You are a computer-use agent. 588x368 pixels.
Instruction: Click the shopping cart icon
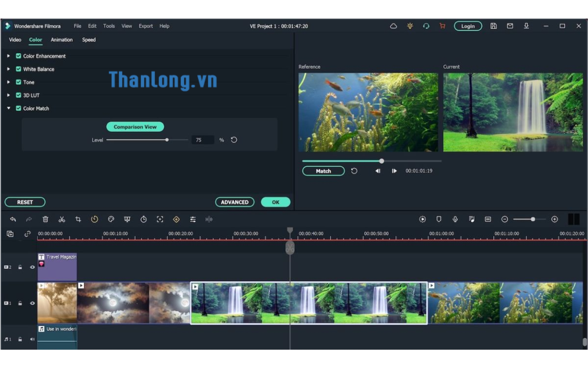[x=442, y=26]
